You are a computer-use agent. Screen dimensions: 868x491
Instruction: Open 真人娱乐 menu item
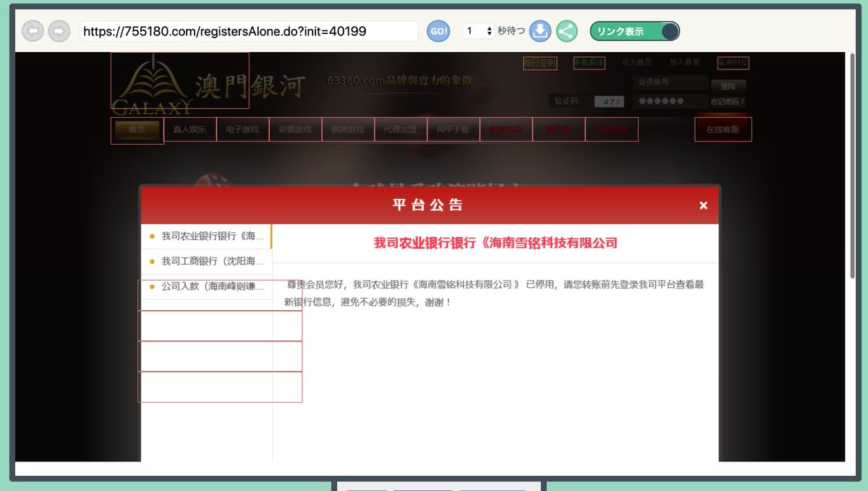pyautogui.click(x=190, y=129)
